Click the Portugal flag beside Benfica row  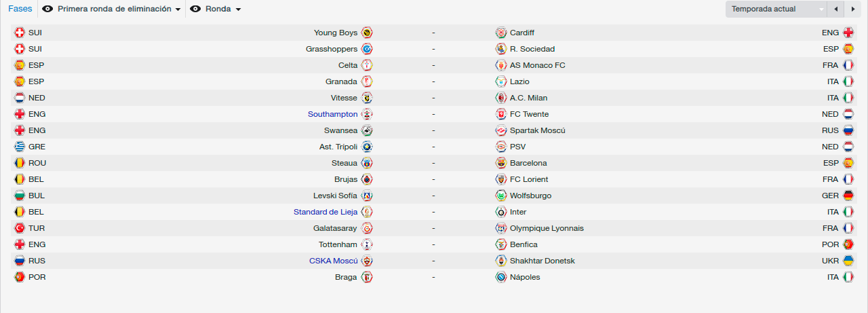[x=848, y=244]
